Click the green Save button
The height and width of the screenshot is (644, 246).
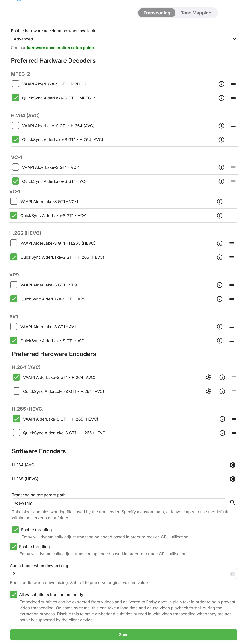124,634
